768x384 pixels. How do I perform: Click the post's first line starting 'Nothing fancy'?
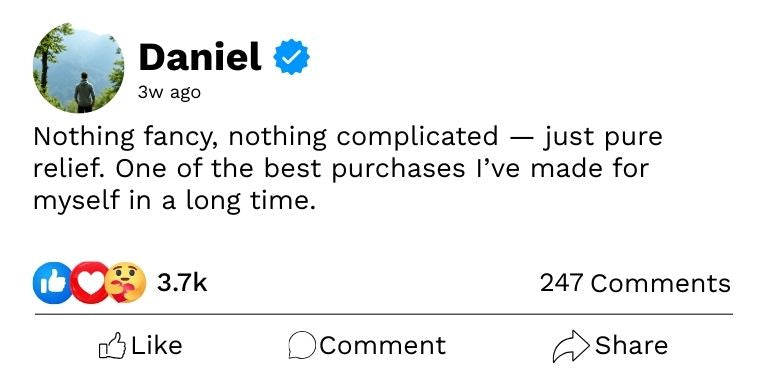tap(348, 137)
